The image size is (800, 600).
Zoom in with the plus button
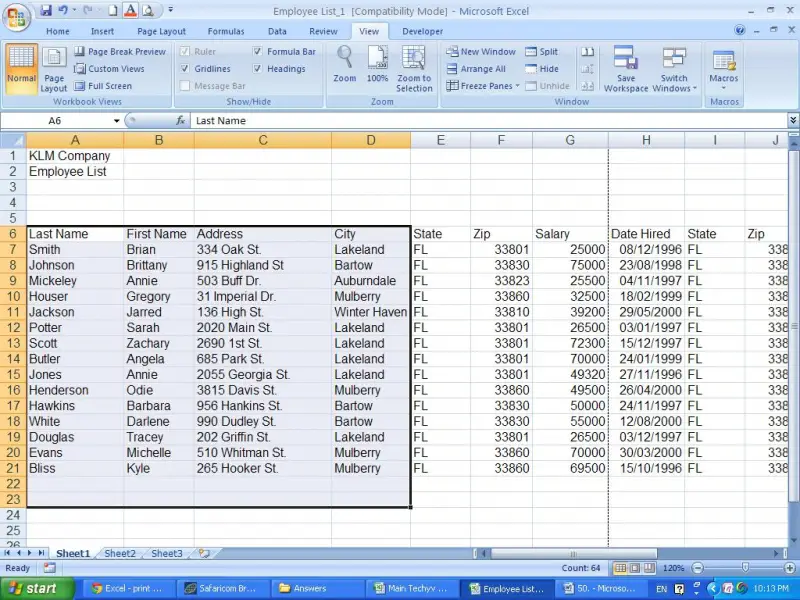click(x=790, y=568)
